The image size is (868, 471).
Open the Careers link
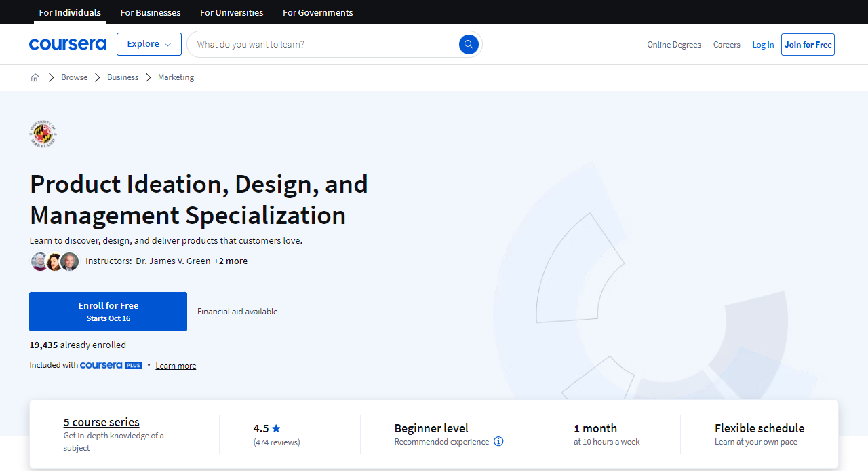[x=727, y=44]
